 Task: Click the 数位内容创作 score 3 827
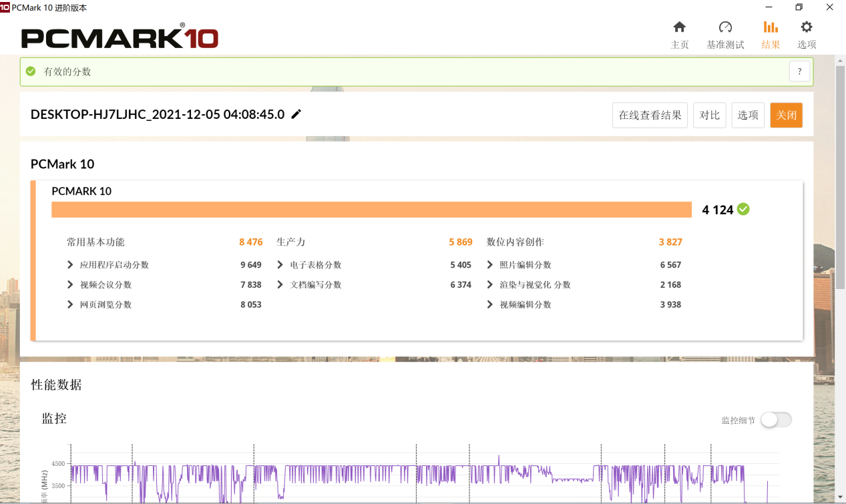[x=670, y=242]
